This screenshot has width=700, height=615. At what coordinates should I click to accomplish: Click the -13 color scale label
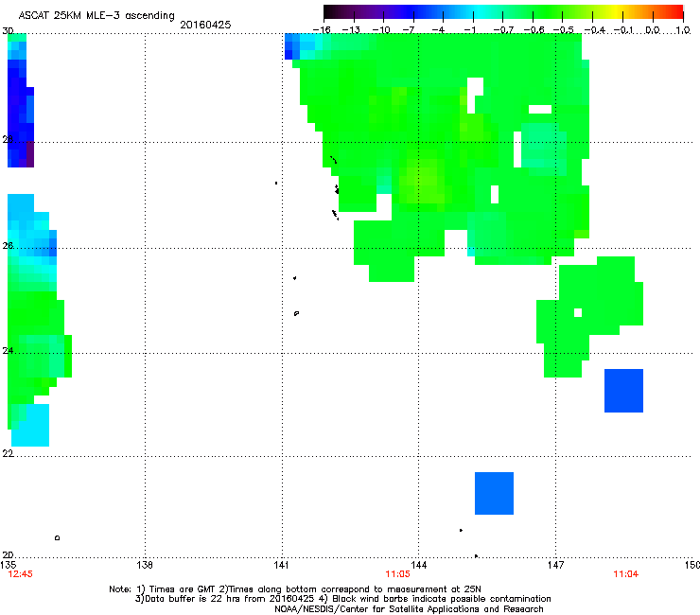pos(351,30)
